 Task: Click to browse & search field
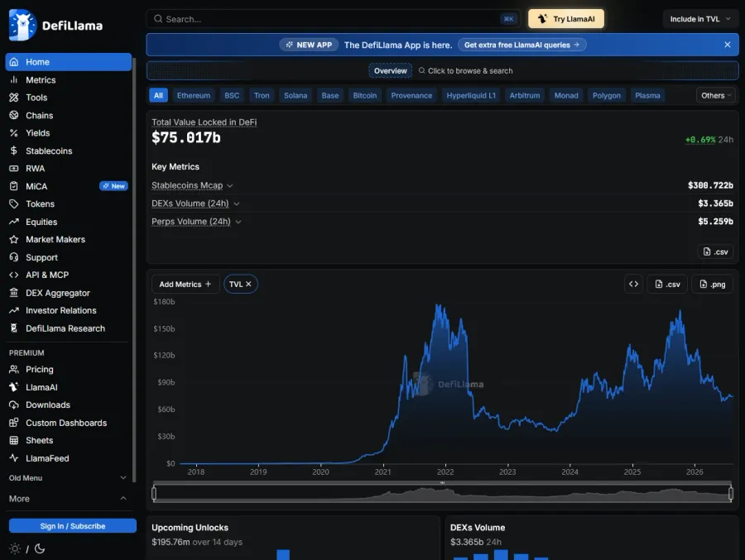[x=465, y=71]
